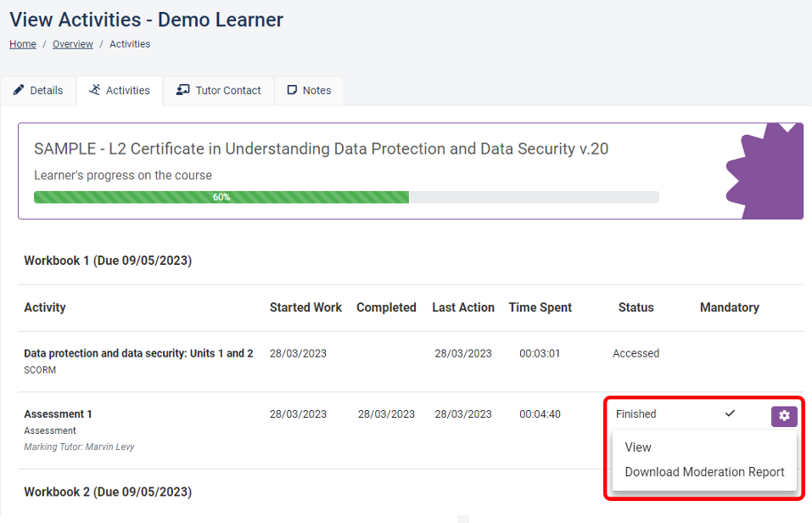Open the Notes tab
Image resolution: width=812 pixels, height=523 pixels.
309,90
